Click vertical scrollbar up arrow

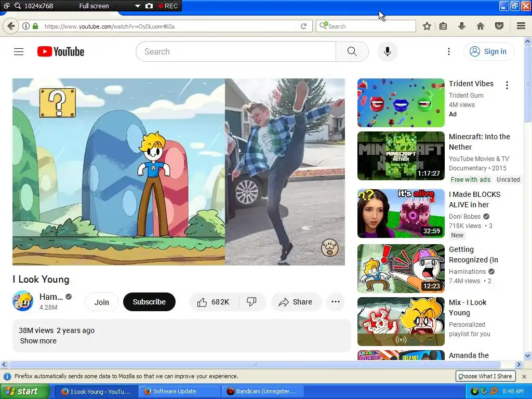tap(528, 42)
